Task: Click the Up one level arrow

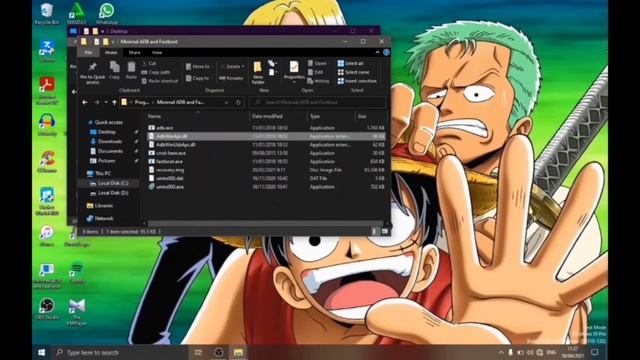Action: tap(114, 102)
